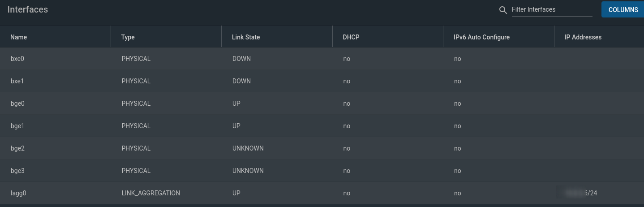Sort by the Type column header
This screenshot has width=644, height=207.
(128, 37)
